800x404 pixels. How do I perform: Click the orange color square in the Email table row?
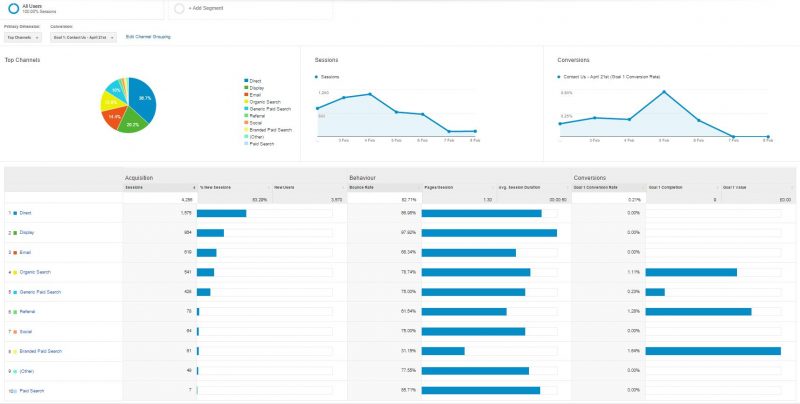(15, 252)
